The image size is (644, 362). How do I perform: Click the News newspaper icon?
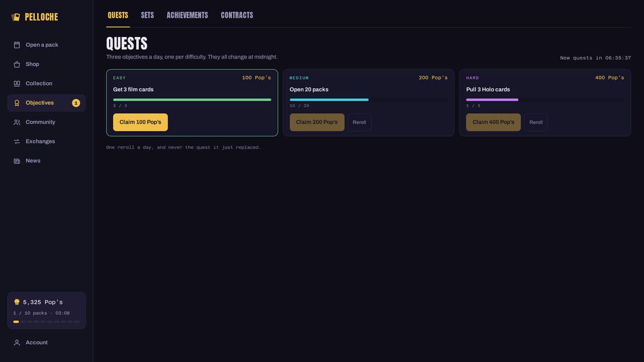[x=17, y=161]
